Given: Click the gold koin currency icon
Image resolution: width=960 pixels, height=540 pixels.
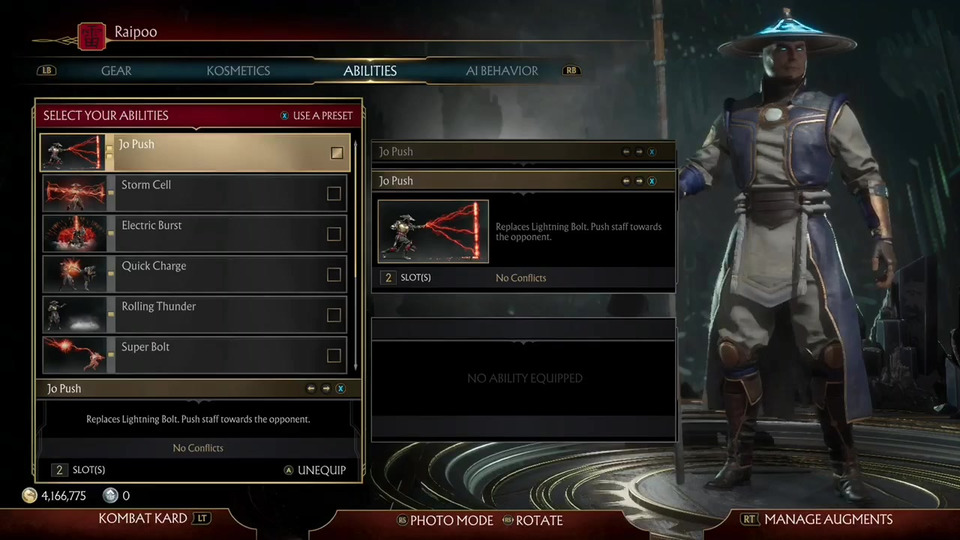Looking at the screenshot, I should 29,495.
